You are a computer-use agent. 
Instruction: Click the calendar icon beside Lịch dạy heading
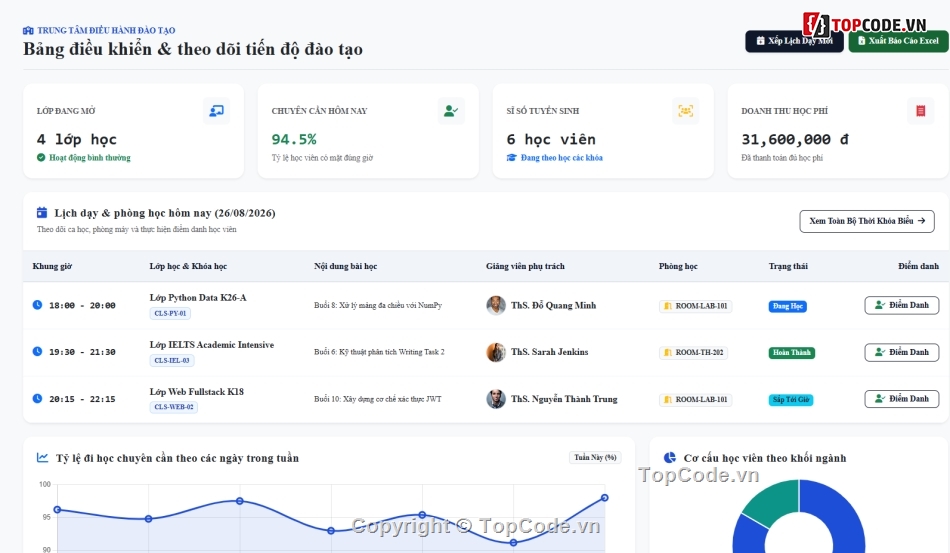coord(42,213)
